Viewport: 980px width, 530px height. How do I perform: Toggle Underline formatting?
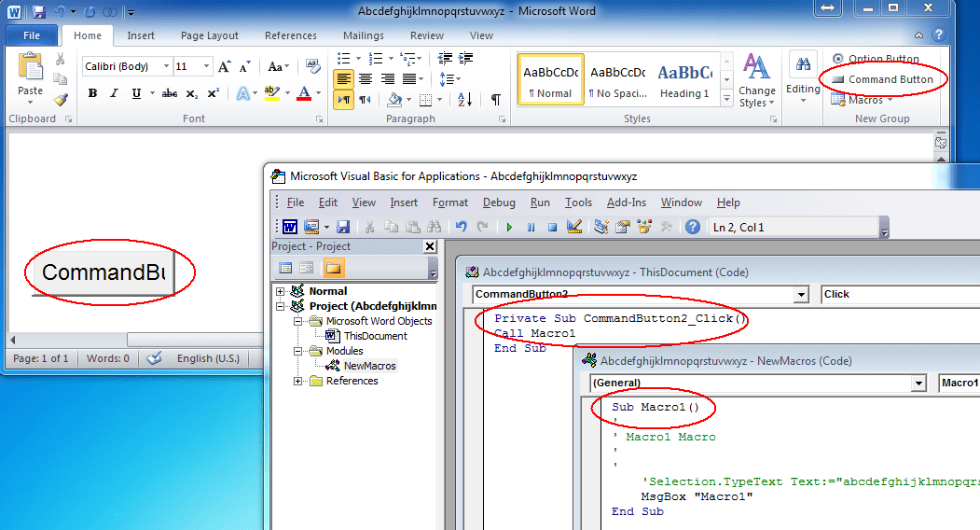135,93
